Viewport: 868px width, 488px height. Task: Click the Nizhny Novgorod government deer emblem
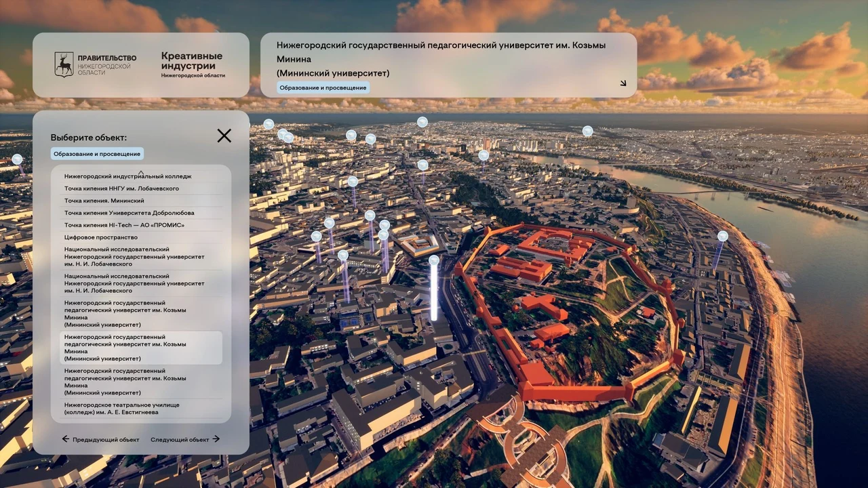[x=64, y=64]
